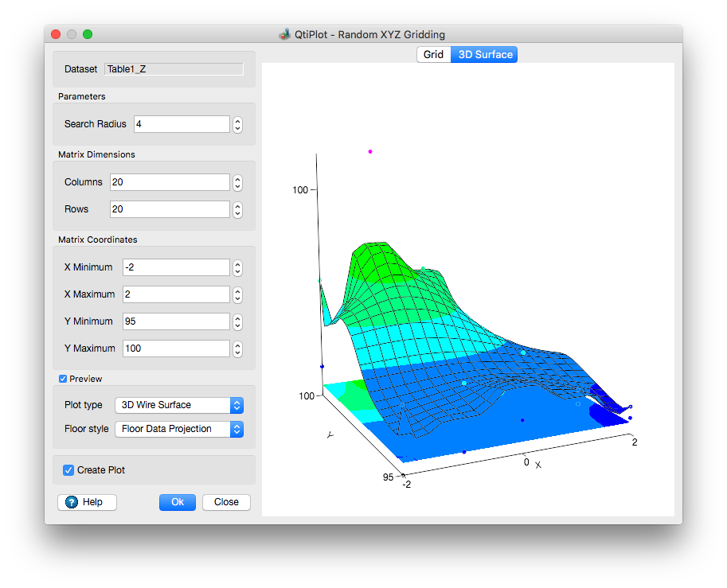This screenshot has width=727, height=588.
Task: Click the Y Maximum stepper arrows
Action: (x=237, y=349)
